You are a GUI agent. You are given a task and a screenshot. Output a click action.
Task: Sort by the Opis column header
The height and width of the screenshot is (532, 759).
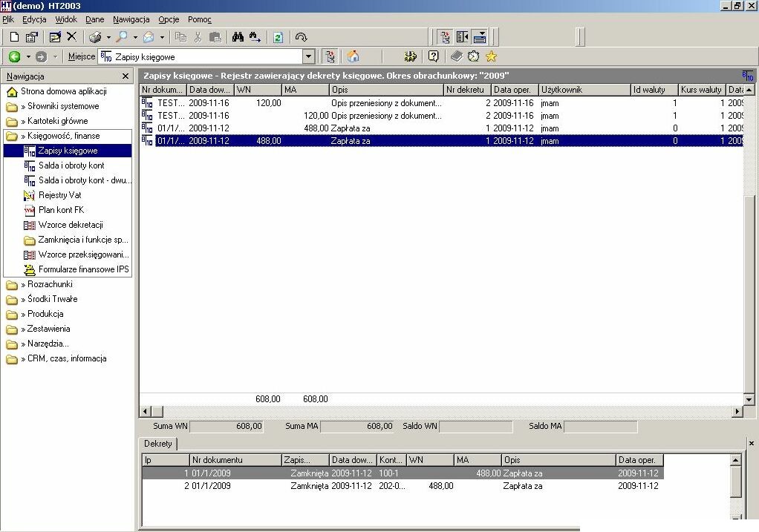[386, 90]
